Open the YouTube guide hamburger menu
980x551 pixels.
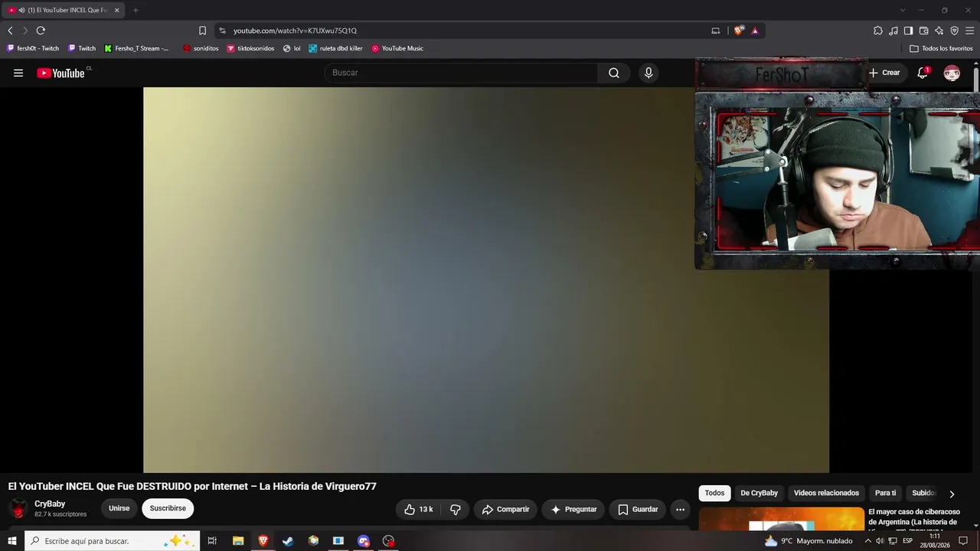[x=18, y=73]
